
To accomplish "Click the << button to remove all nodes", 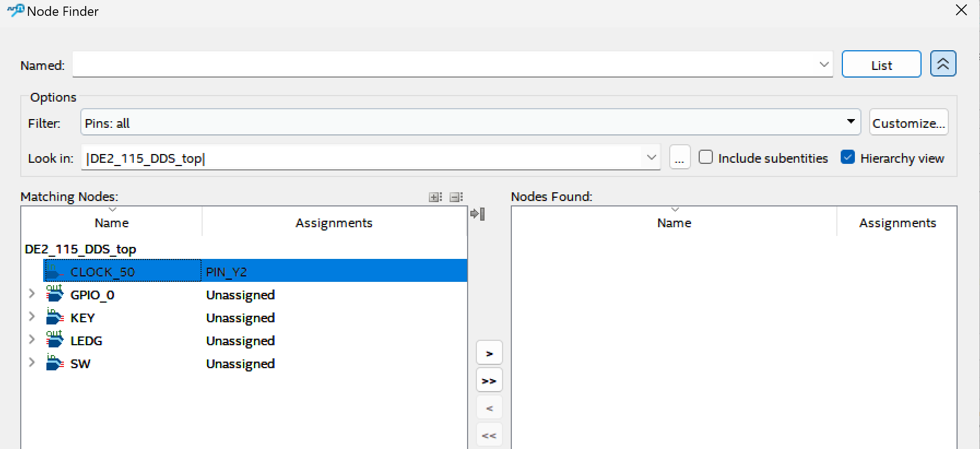I will [489, 435].
